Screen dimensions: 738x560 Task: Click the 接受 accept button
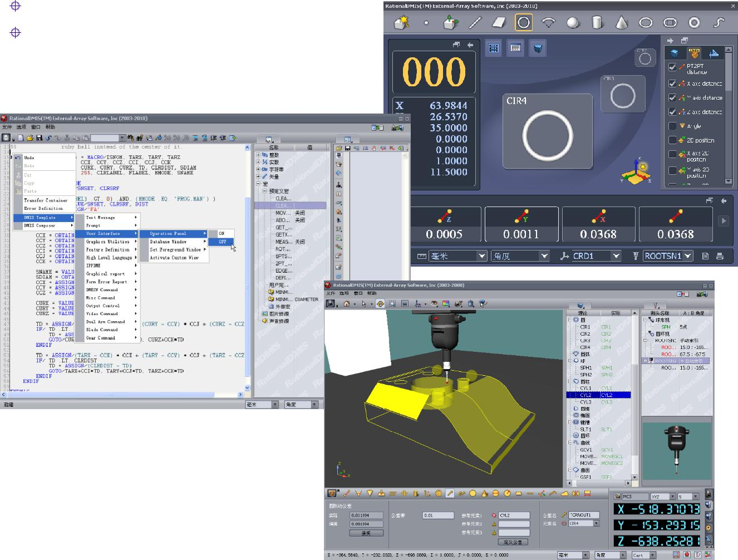pos(366,533)
